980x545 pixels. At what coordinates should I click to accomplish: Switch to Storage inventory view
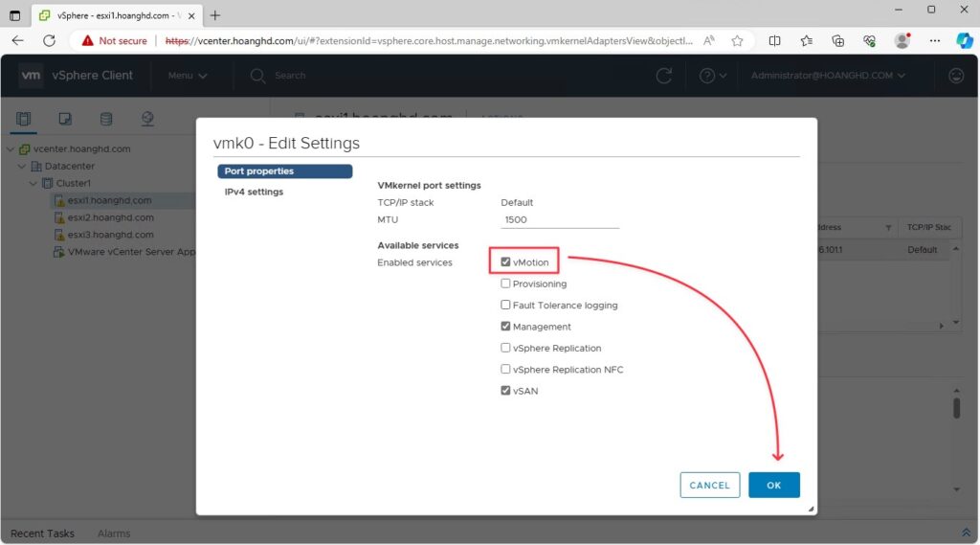tap(106, 118)
